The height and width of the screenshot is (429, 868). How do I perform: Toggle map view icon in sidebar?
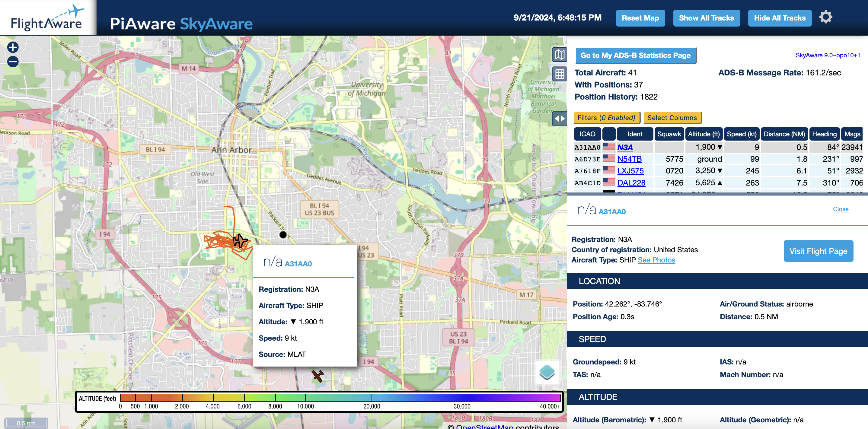click(x=559, y=55)
